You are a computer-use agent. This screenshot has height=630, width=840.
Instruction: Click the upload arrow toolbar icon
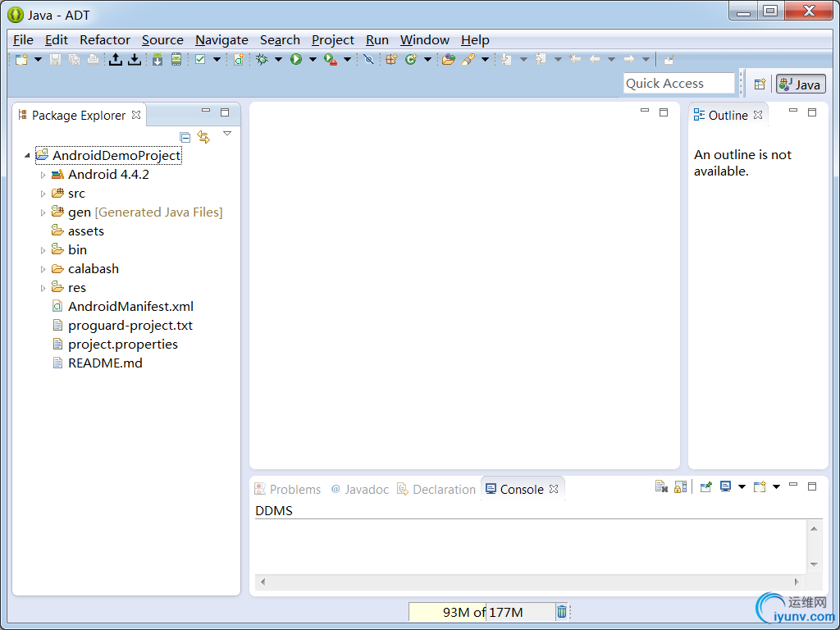point(115,59)
